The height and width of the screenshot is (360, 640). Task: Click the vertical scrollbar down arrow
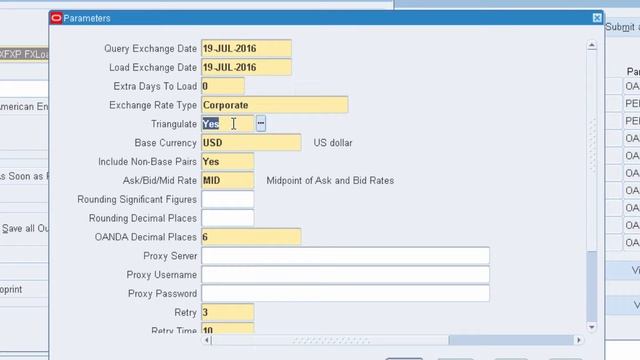pos(592,327)
